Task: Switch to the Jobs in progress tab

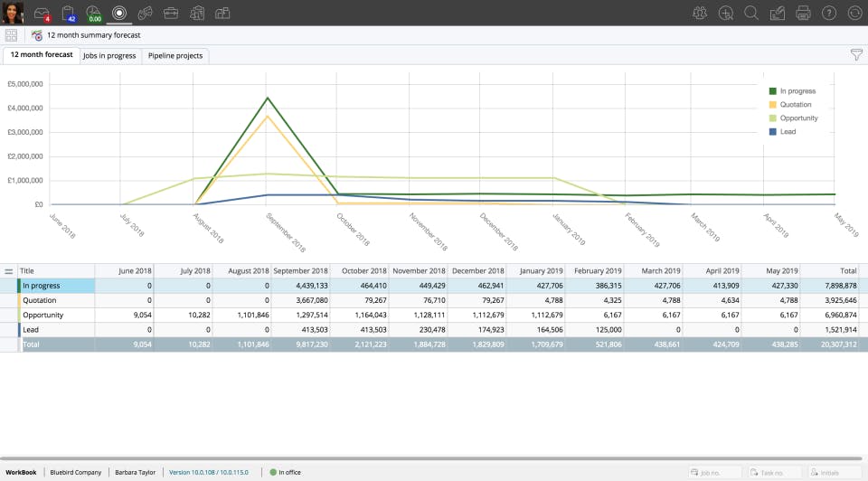Action: [x=109, y=55]
